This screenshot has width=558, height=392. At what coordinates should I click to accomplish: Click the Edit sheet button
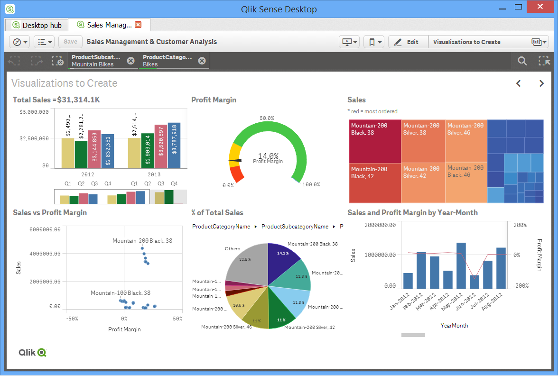pos(408,42)
